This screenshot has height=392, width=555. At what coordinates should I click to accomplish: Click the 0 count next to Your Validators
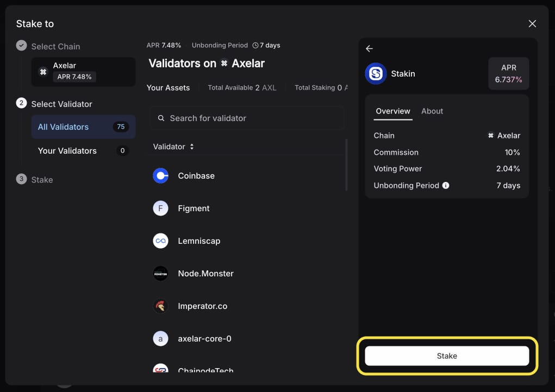coord(122,150)
